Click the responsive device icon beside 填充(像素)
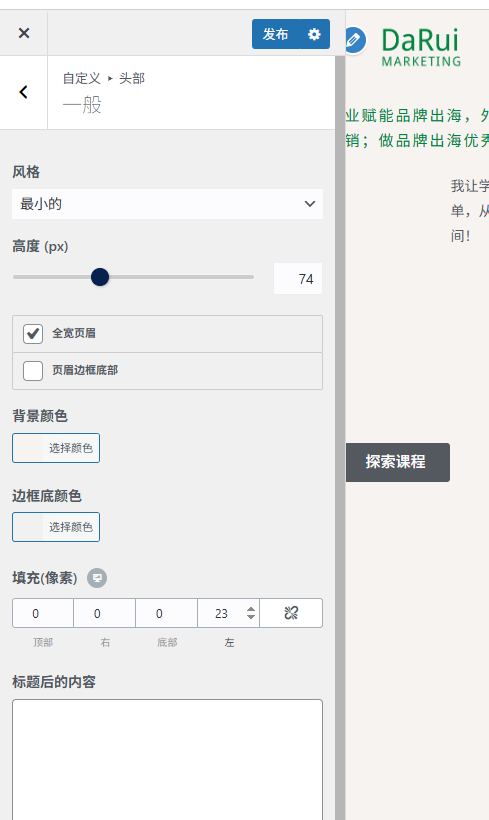The width and height of the screenshot is (489, 820). pyautogui.click(x=97, y=578)
